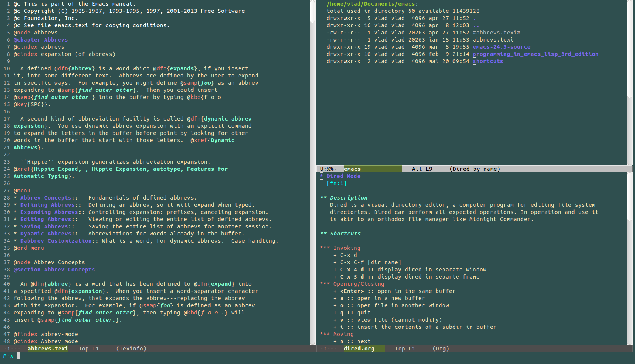Place cursor on '@menu' line
The image size is (635, 364).
tap(22, 191)
